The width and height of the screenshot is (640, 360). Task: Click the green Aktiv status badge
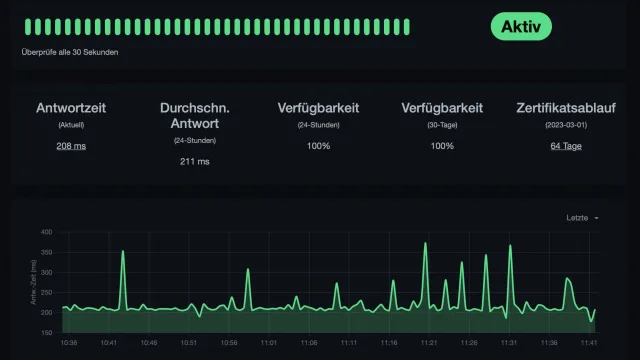(x=521, y=27)
